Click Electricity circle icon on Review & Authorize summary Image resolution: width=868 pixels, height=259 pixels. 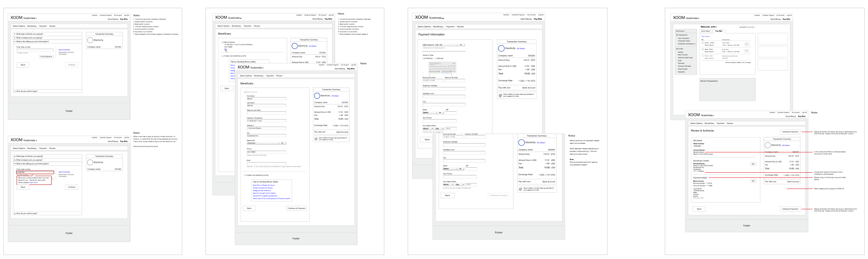point(768,145)
